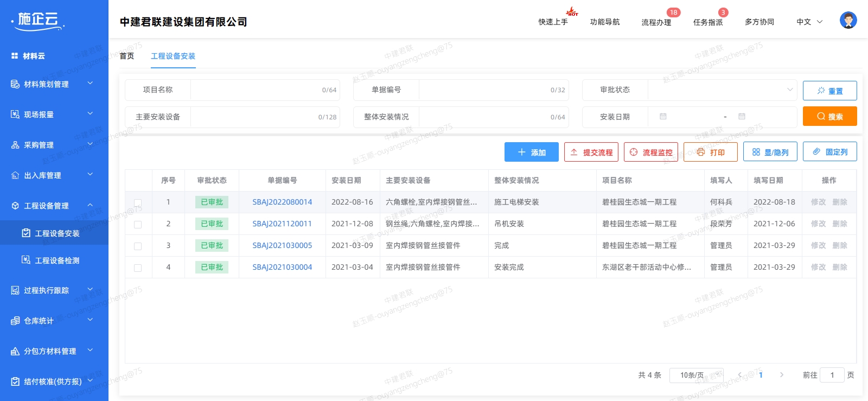The image size is (868, 401).
Task: Open document link SBAJ2022080014
Action: point(282,202)
